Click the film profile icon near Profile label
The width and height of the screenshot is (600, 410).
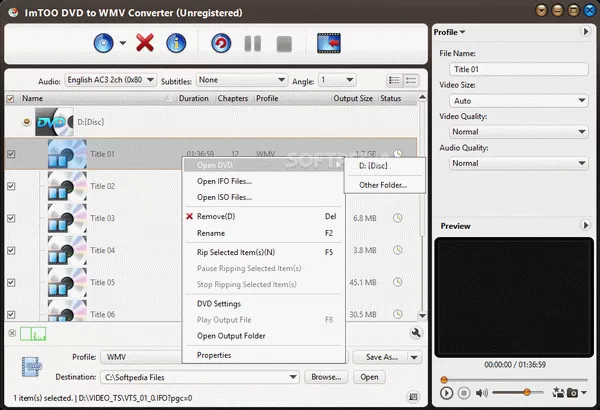click(x=31, y=367)
